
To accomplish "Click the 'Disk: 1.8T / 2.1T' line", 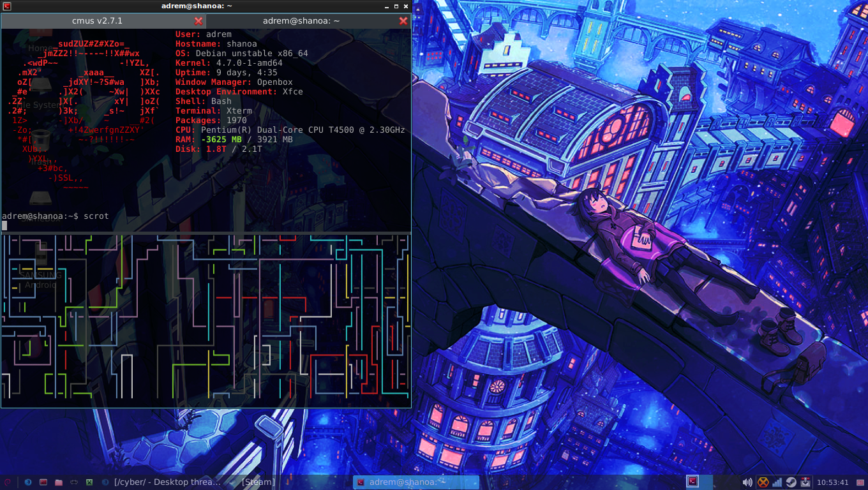I will (x=219, y=149).
